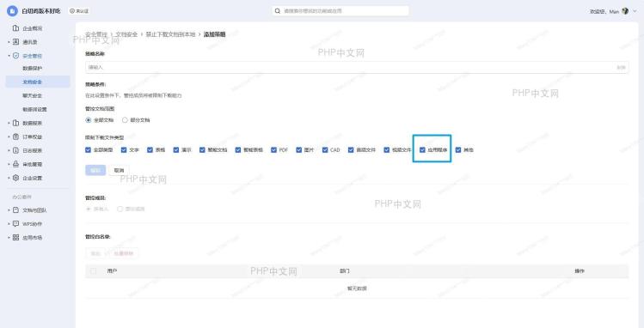Click the 未认证 badge next to company name
This screenshot has width=644, height=328.
pos(79,11)
